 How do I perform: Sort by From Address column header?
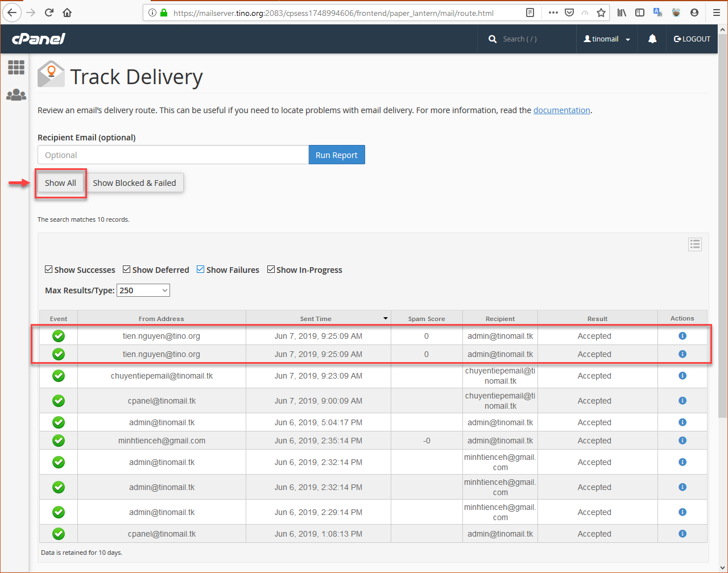(162, 319)
